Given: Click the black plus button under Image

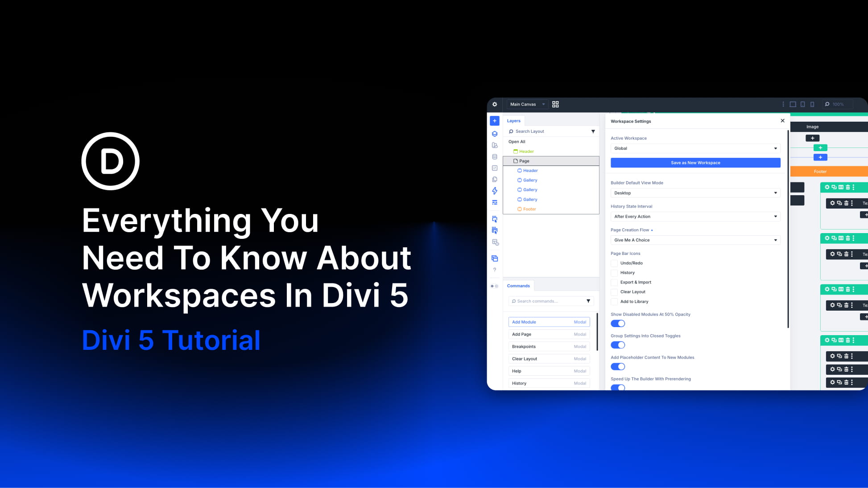Looking at the screenshot, I should (x=812, y=138).
